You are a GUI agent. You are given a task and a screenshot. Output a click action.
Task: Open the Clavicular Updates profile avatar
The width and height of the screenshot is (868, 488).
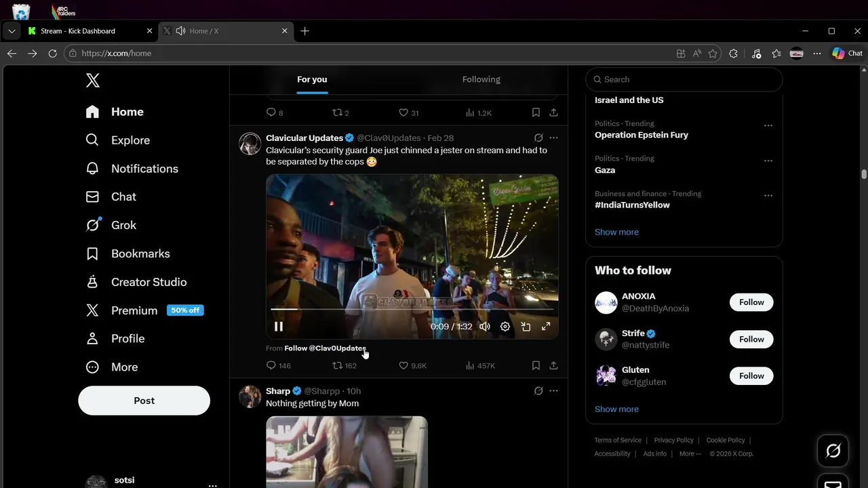point(250,144)
